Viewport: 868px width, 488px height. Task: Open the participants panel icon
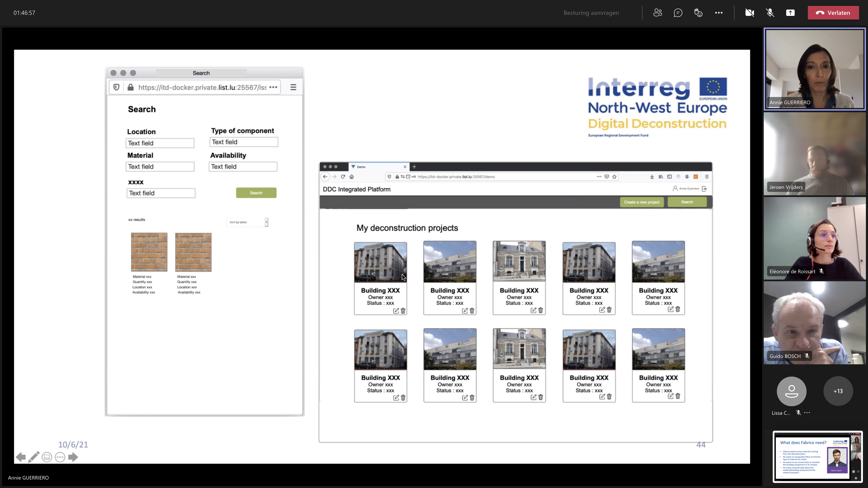tap(657, 13)
